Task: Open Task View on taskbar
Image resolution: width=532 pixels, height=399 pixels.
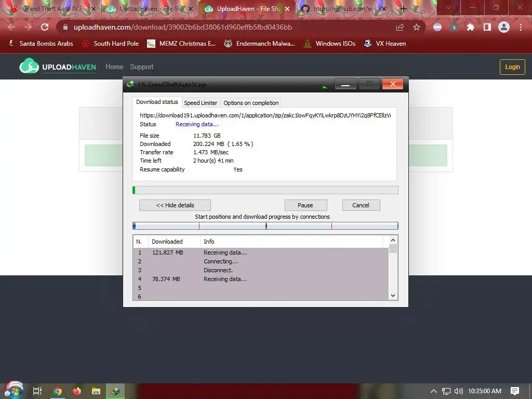Action: click(37, 391)
